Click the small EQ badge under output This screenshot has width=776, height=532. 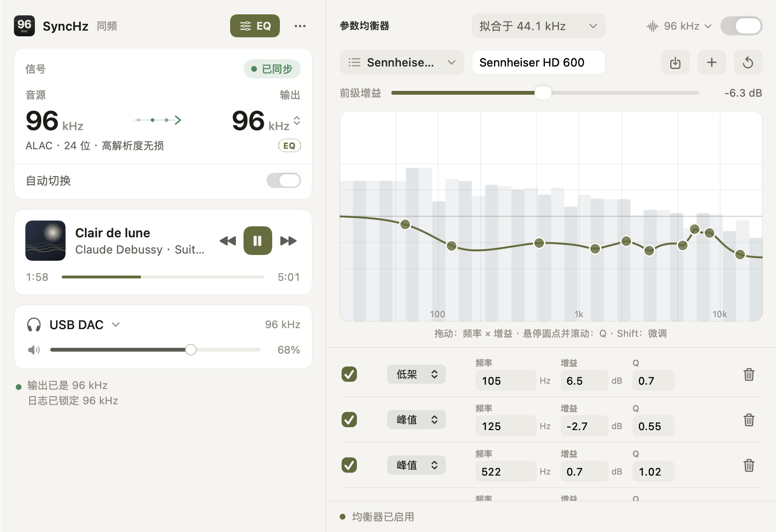[289, 146]
